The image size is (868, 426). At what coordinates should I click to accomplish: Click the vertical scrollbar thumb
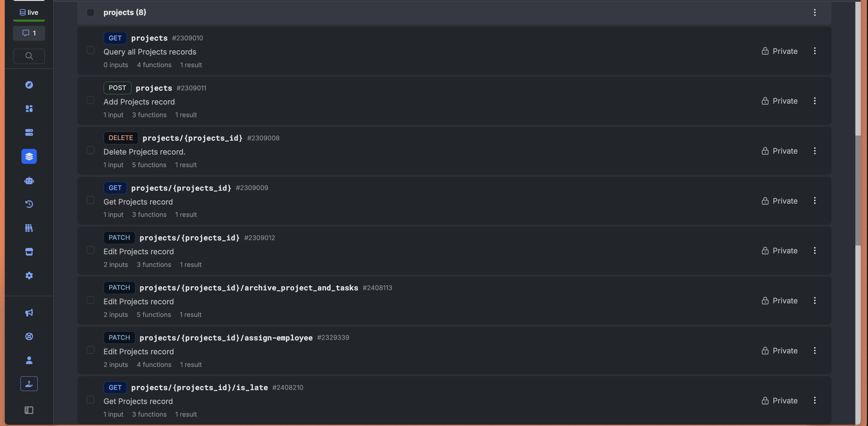pyautogui.click(x=858, y=190)
